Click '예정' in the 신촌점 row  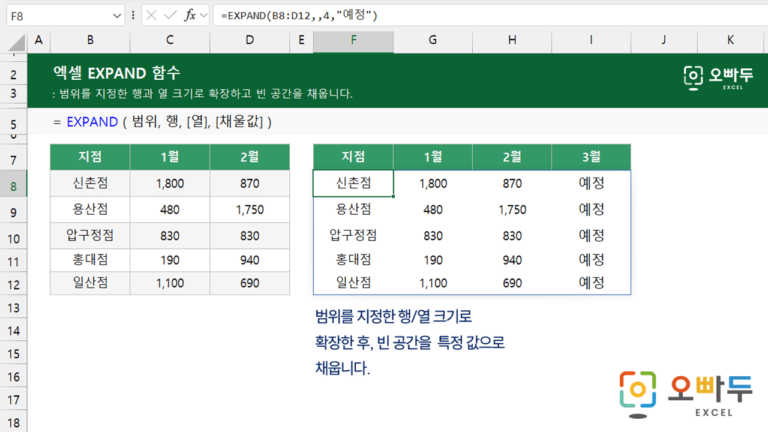click(591, 183)
